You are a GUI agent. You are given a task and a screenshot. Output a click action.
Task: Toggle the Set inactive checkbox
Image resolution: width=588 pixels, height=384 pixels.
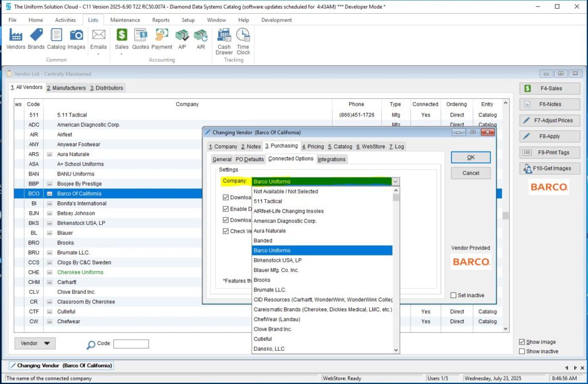[x=454, y=296]
